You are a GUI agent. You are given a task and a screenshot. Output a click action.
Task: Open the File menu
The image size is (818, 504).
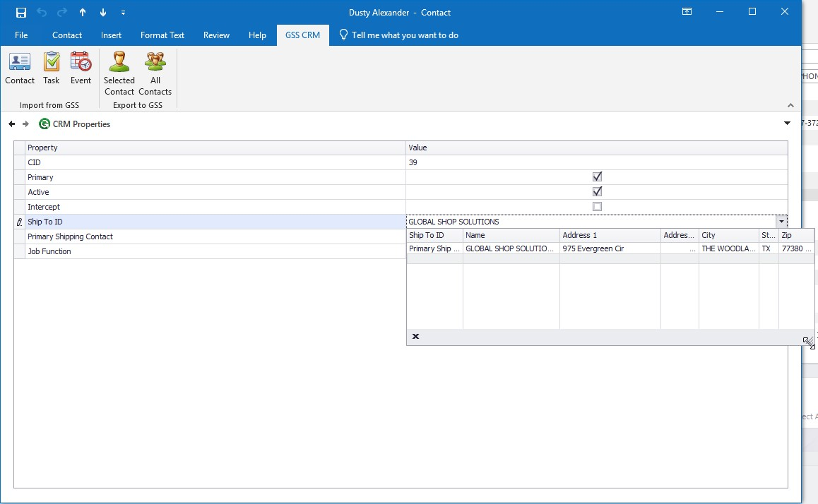(21, 35)
